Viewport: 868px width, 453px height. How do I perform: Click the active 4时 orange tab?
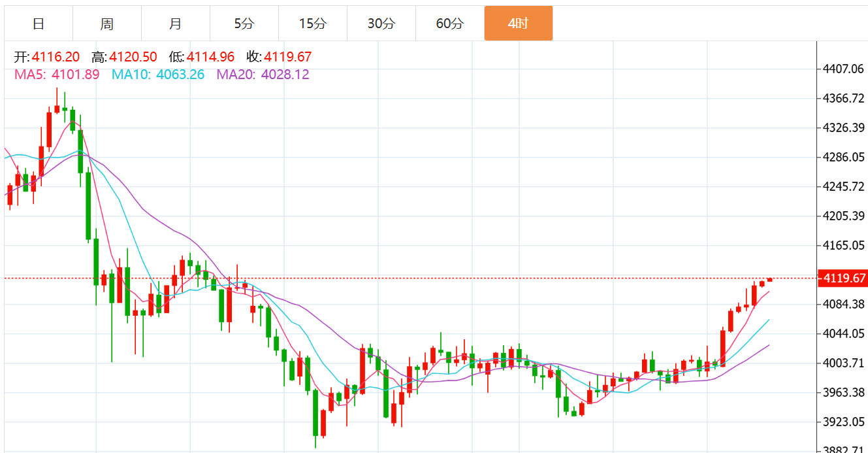coord(519,24)
